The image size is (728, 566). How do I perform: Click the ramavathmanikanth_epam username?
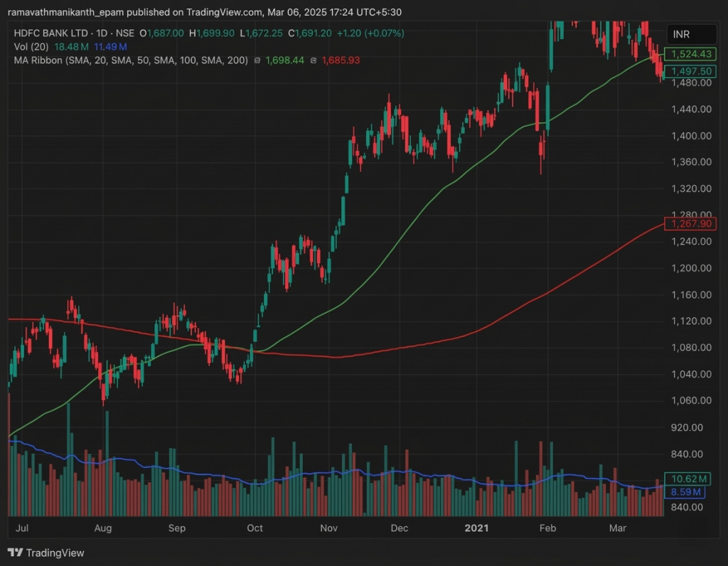coord(64,11)
